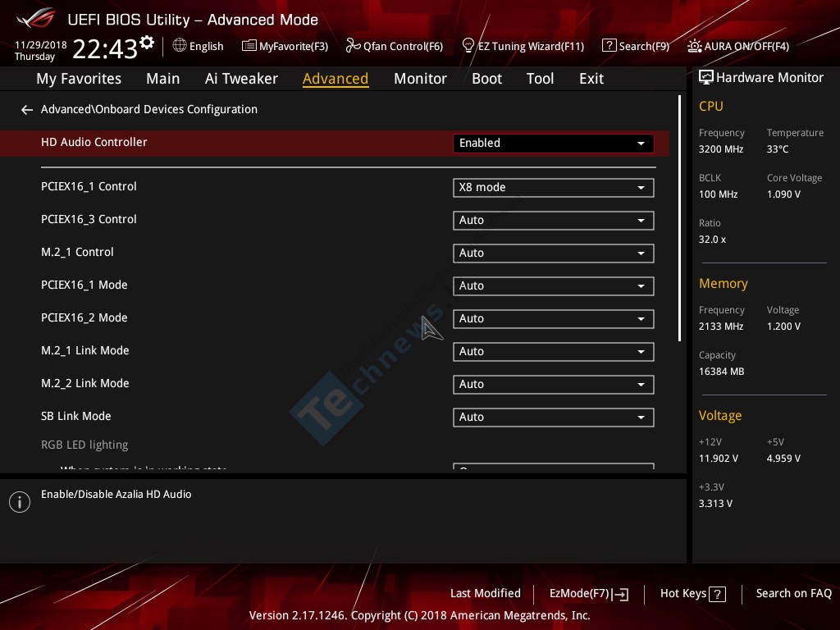Open the PCIEX16_3 Control dropdown
840x630 pixels.
pyautogui.click(x=554, y=220)
